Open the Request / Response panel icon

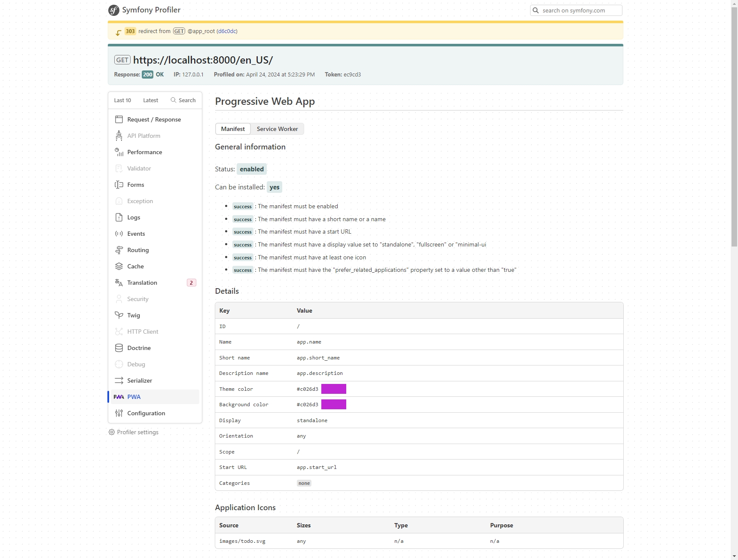coord(119,119)
